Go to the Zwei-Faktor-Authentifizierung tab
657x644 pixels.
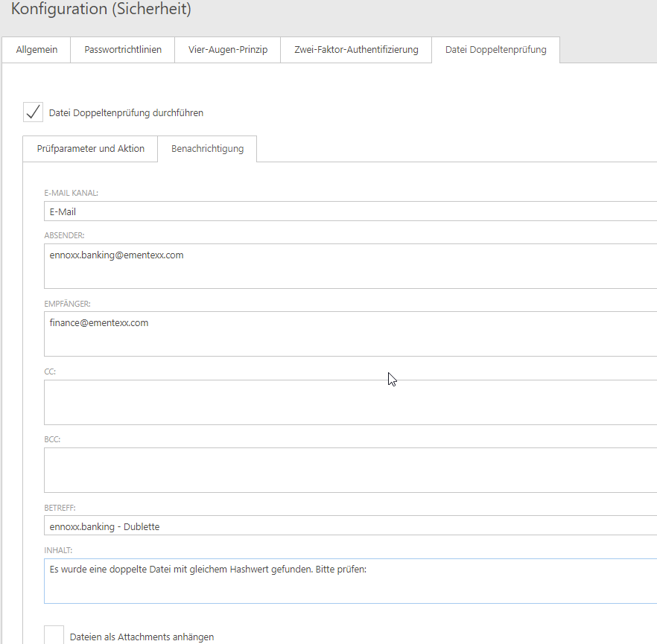(x=356, y=50)
